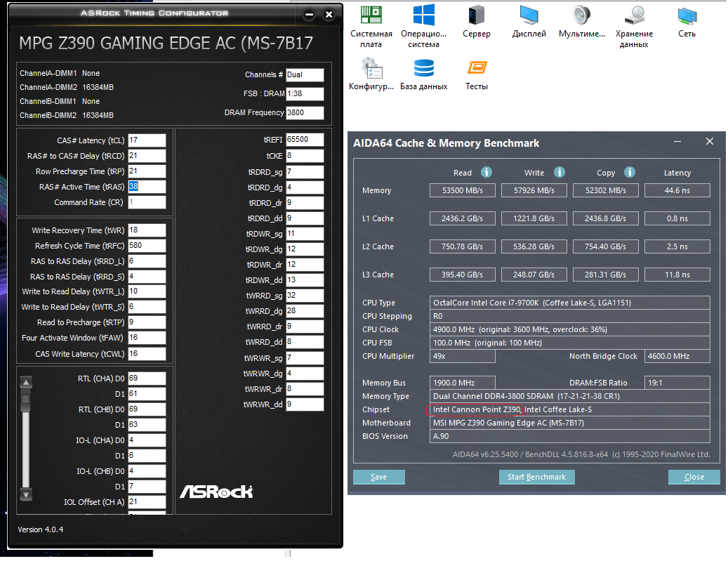Click the Refresh Cycle Time (tRFC) field

147,246
